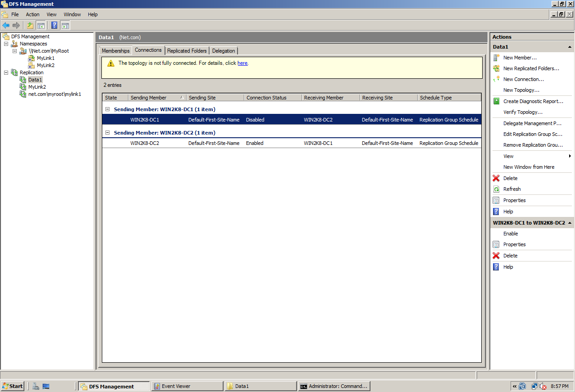Click Properties icon under Data1 actions
The height and width of the screenshot is (392, 575).
point(496,200)
